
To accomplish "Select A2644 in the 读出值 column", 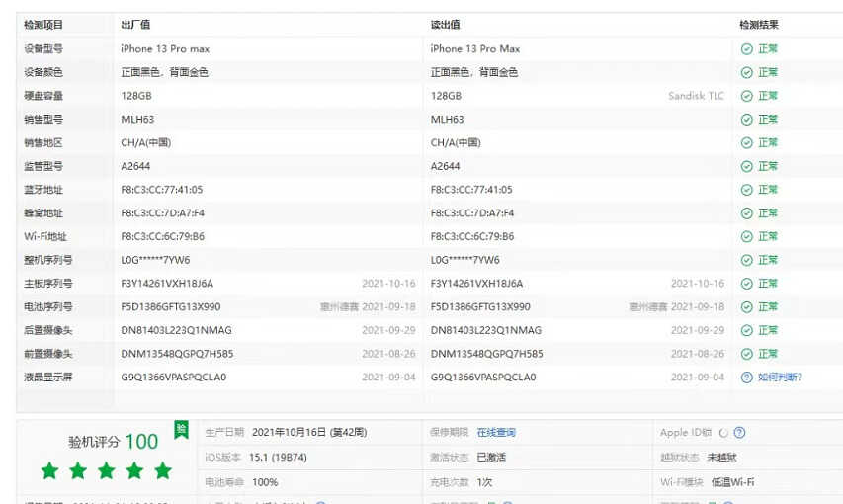I will (445, 166).
